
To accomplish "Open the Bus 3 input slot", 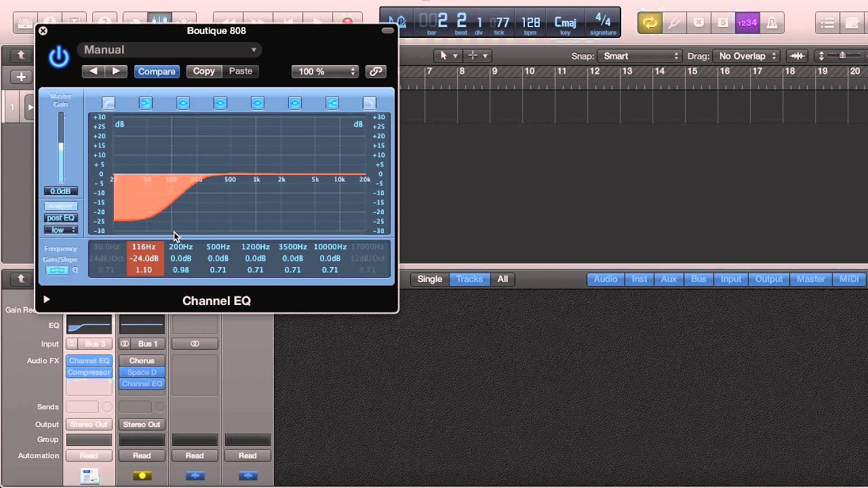I will 95,344.
